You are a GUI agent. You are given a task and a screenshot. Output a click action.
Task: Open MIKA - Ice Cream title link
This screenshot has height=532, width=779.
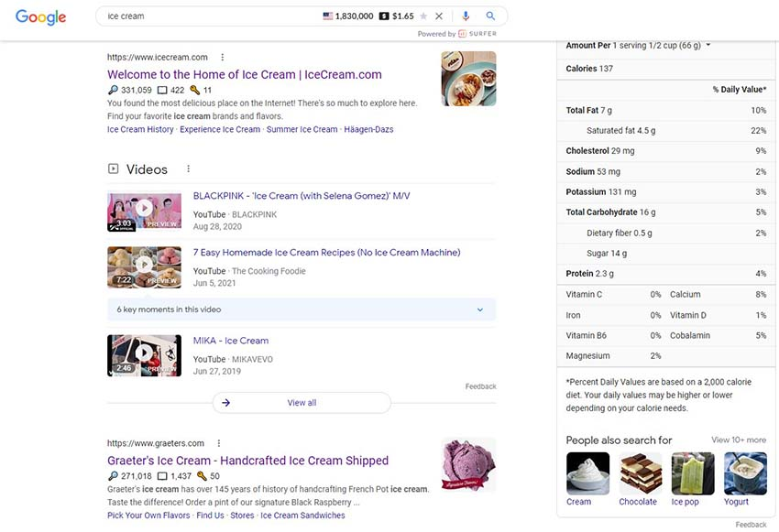[x=231, y=341]
